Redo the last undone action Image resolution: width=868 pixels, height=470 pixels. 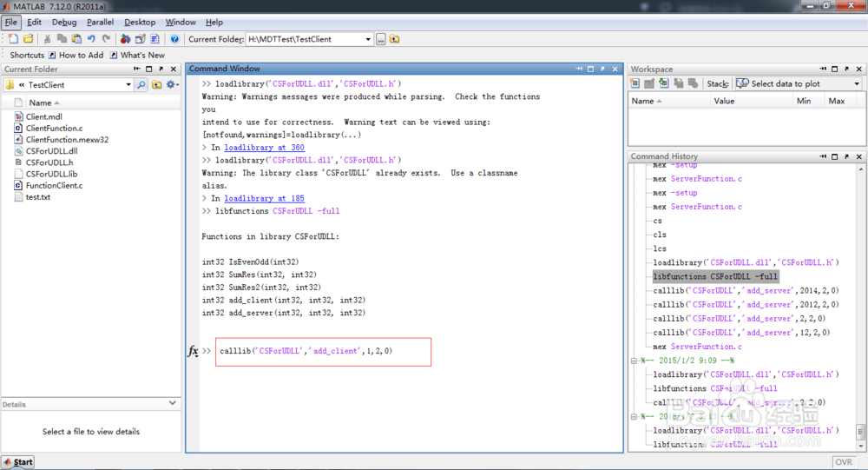[106, 39]
